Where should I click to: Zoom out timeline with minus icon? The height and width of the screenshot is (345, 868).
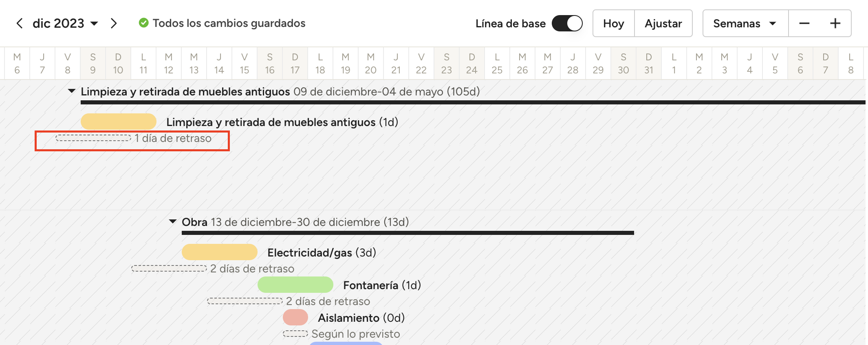click(804, 23)
